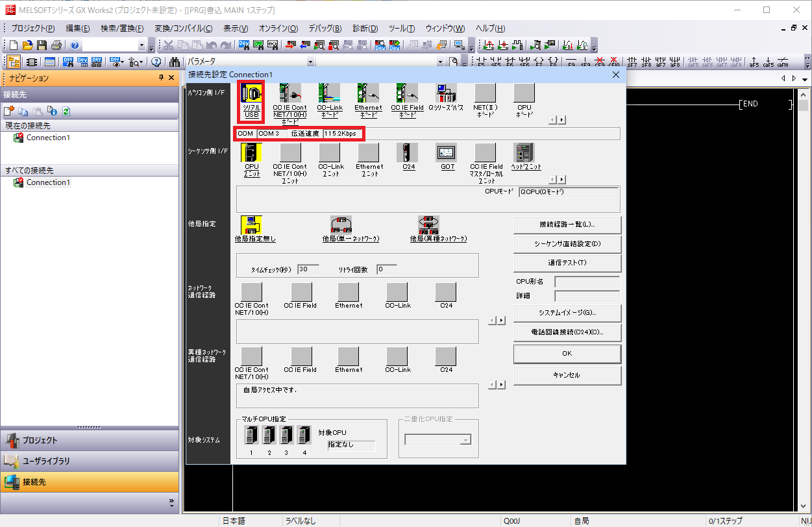Image resolution: width=812 pixels, height=527 pixels.
Task: Select the GOT sequencer-side interface icon
Action: click(447, 152)
